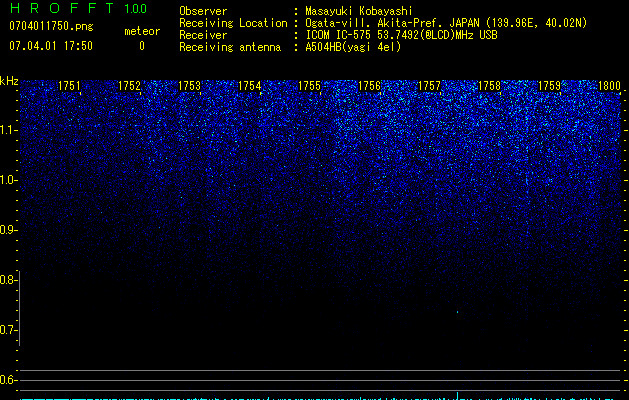Click the Receiving antenna label

point(230,47)
